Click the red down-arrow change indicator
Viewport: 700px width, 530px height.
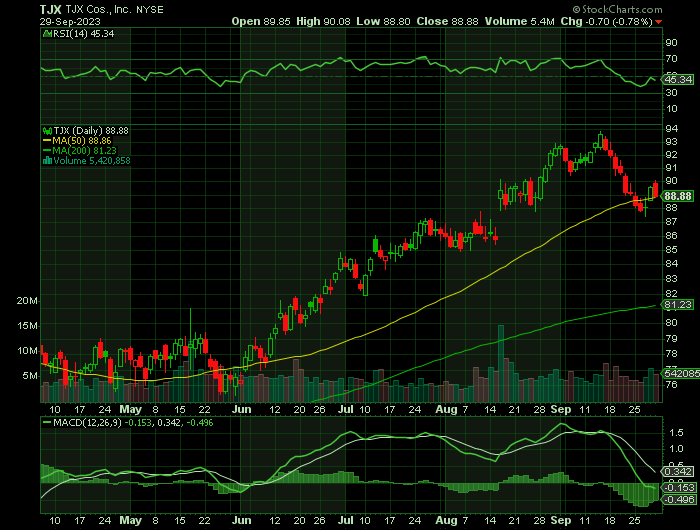[x=658, y=22]
